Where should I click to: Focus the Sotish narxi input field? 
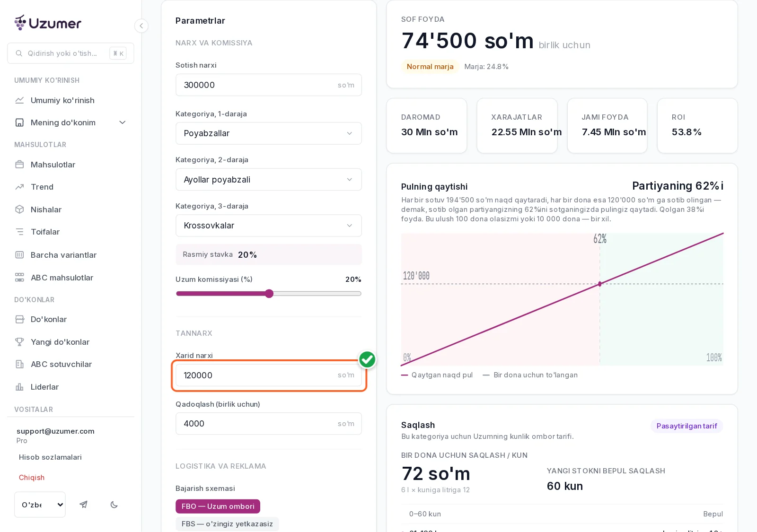(x=269, y=85)
